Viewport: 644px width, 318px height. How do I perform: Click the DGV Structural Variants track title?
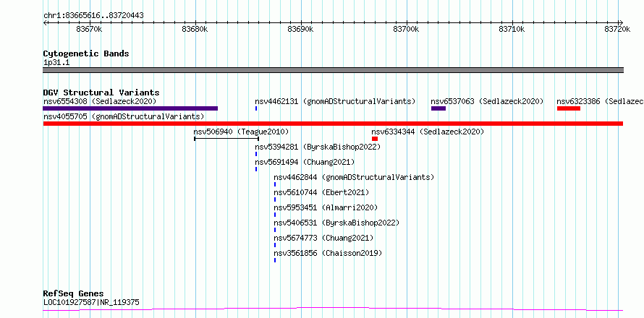tap(101, 93)
